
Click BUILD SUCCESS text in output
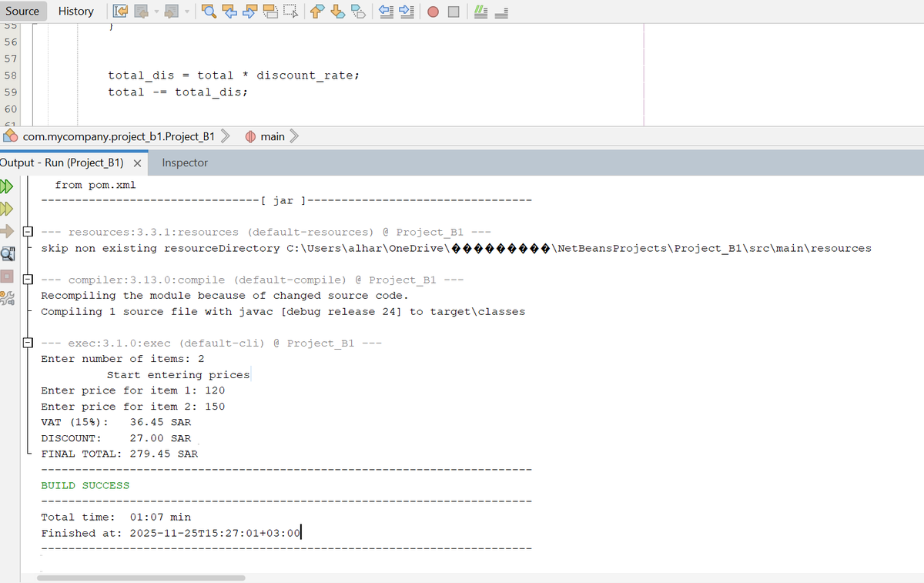click(x=85, y=485)
